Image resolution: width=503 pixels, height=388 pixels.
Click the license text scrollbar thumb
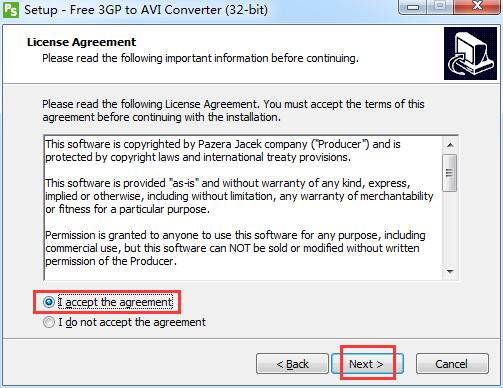pos(450,173)
